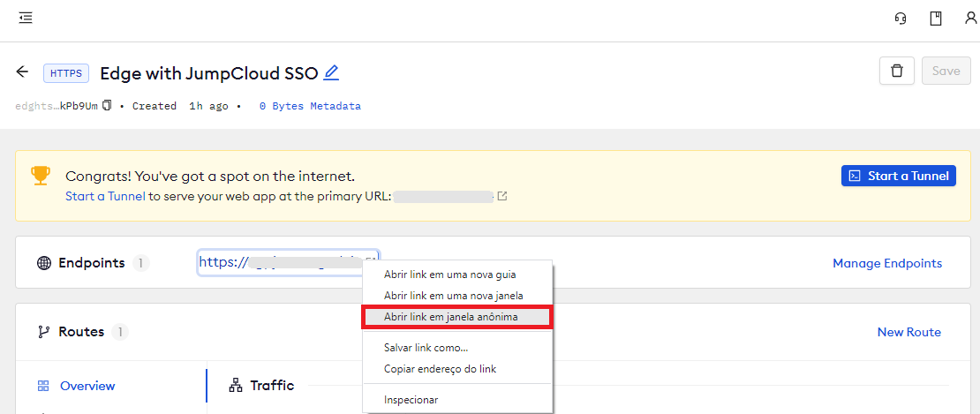
Task: Choose Copiar endereço do link
Action: click(x=457, y=369)
